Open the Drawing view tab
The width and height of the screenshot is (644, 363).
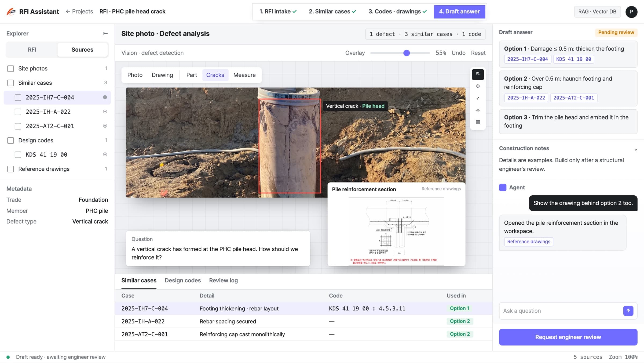[x=162, y=75]
